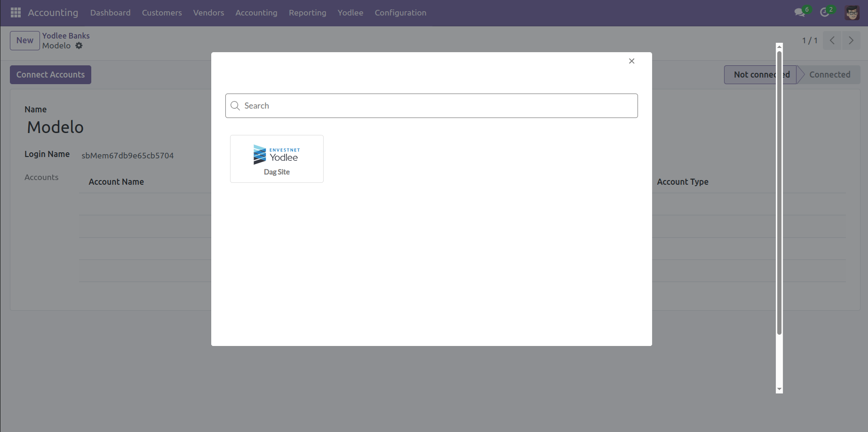Open the chat messages icon
868x432 pixels.
click(x=799, y=13)
